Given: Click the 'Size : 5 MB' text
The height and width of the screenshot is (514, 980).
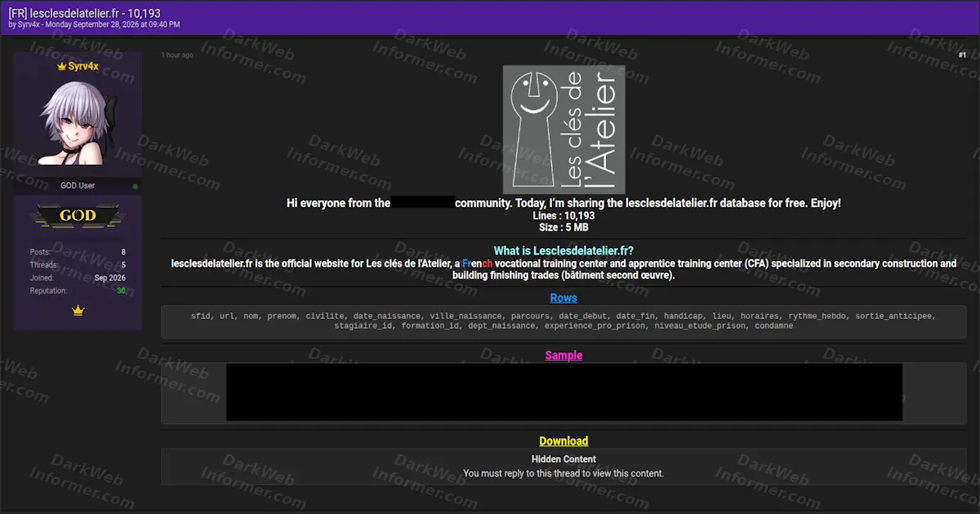Looking at the screenshot, I should point(563,228).
